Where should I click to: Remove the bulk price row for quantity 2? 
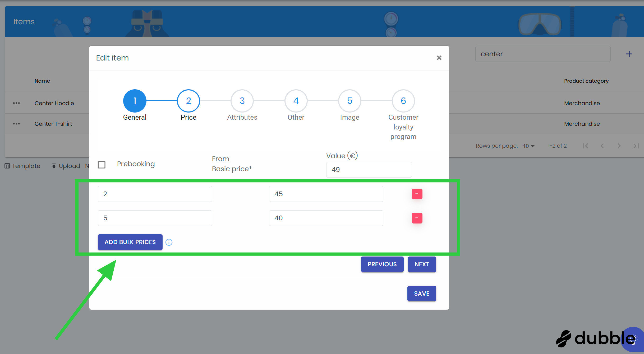point(417,194)
